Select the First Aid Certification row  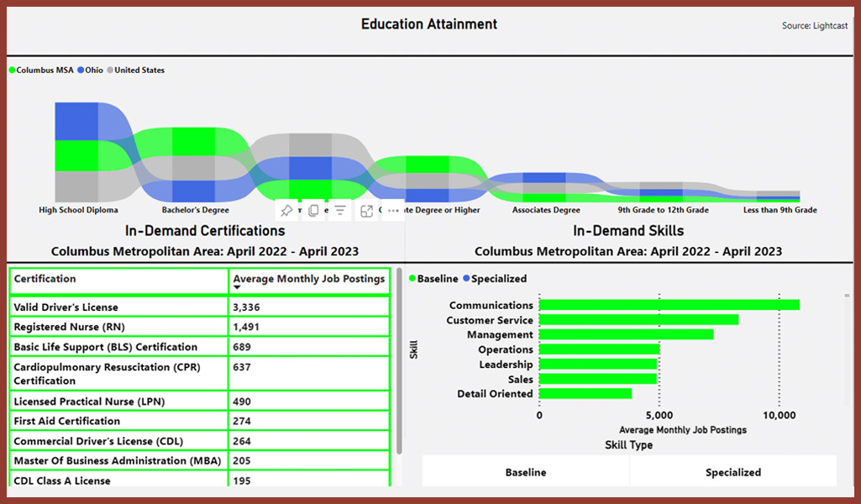coord(199,421)
